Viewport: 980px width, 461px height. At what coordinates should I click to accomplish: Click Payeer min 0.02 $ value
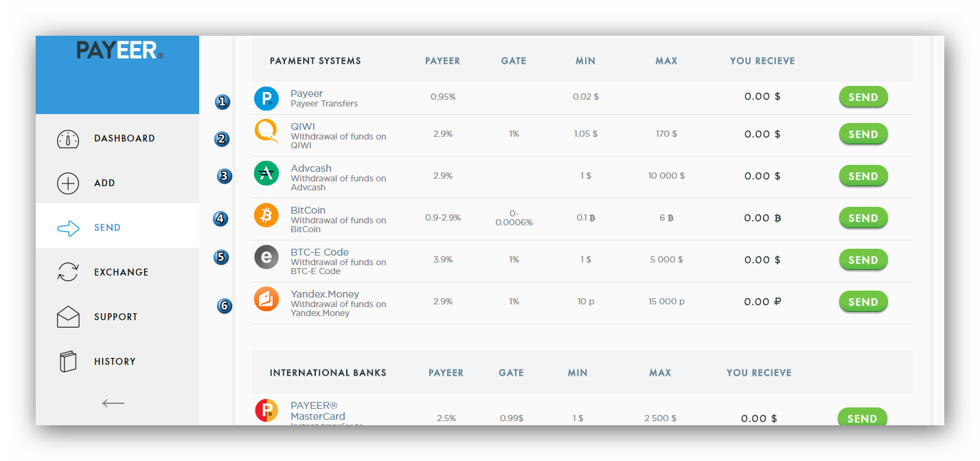pyautogui.click(x=586, y=97)
